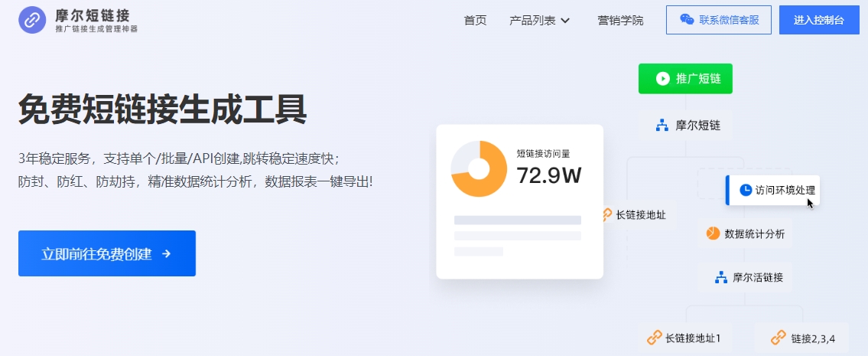Click the network icon beside 摩尔短链
868x356 pixels.
click(662, 125)
